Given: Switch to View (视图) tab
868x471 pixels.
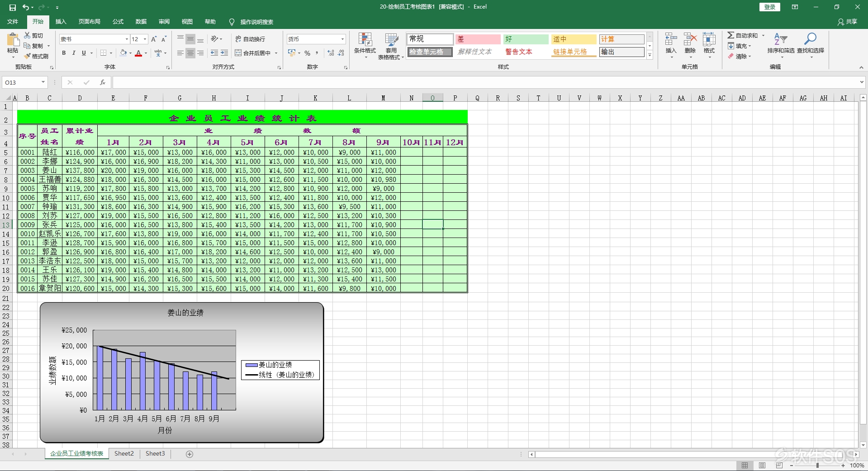Looking at the screenshot, I should tap(187, 22).
